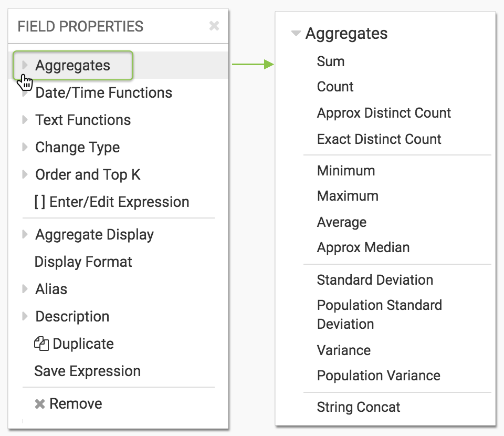The height and width of the screenshot is (436, 504).
Task: Select Approx Distinct Count aggregate
Action: (384, 113)
